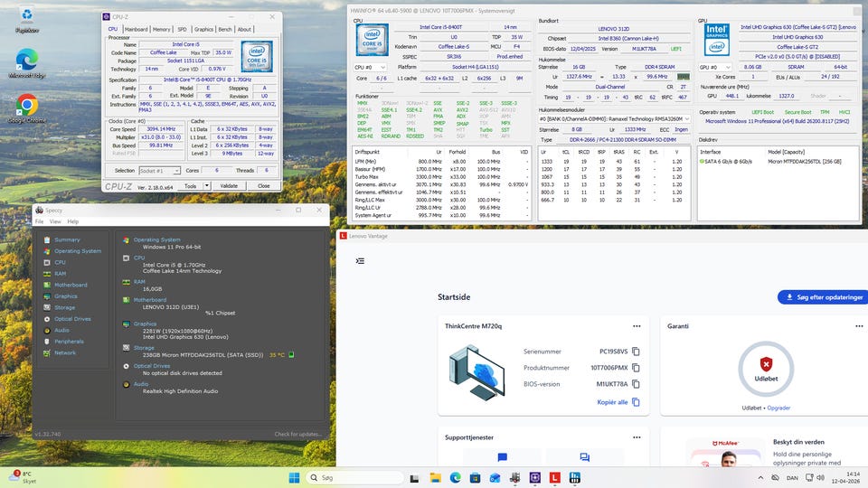Switch to the Mainboard tab in CPU-Z

136,29
